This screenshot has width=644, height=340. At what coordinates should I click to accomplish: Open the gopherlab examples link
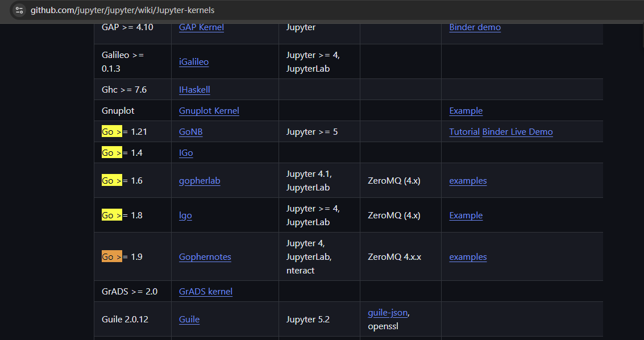[x=468, y=181]
